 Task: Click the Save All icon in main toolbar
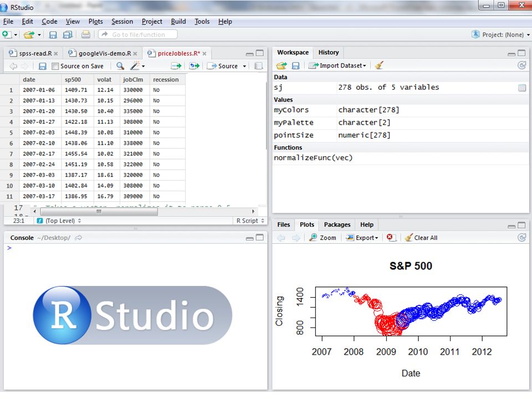pyautogui.click(x=68, y=34)
